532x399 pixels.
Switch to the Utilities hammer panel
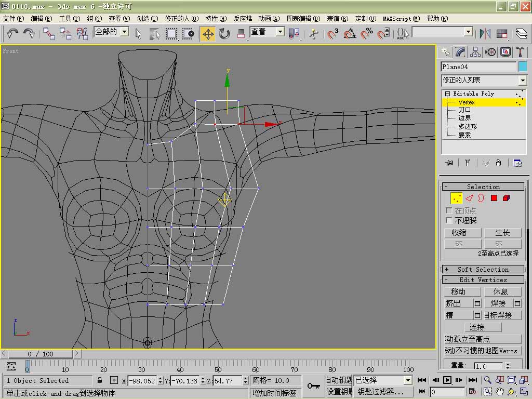(x=520, y=52)
